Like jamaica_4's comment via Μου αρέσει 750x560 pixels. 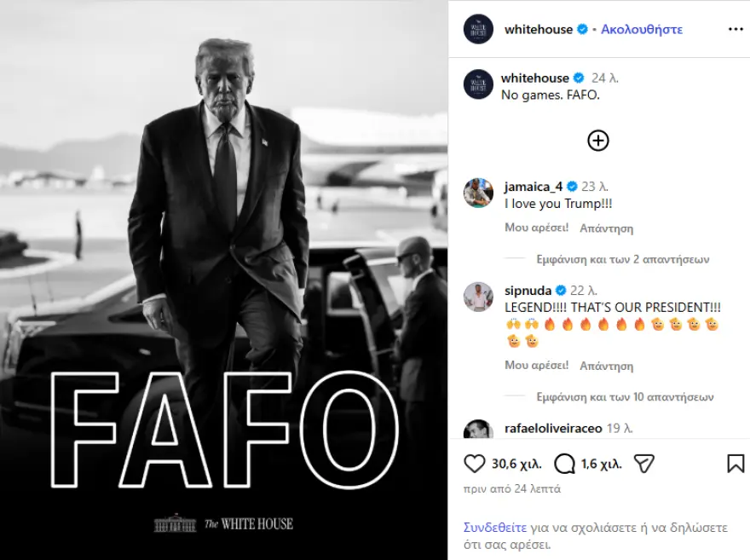point(537,228)
